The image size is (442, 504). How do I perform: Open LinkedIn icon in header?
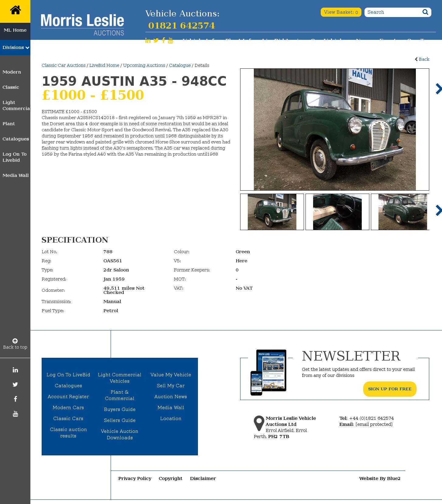(x=148, y=40)
